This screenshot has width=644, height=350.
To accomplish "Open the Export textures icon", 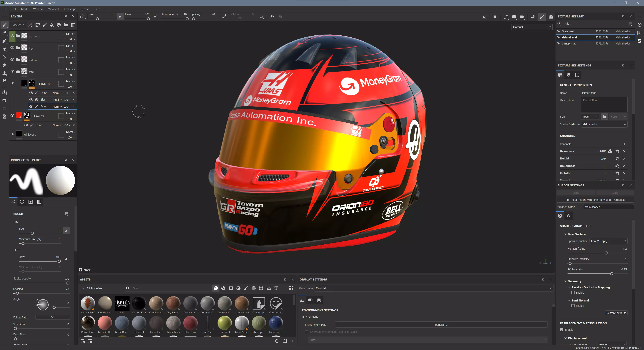I will coord(4,92).
